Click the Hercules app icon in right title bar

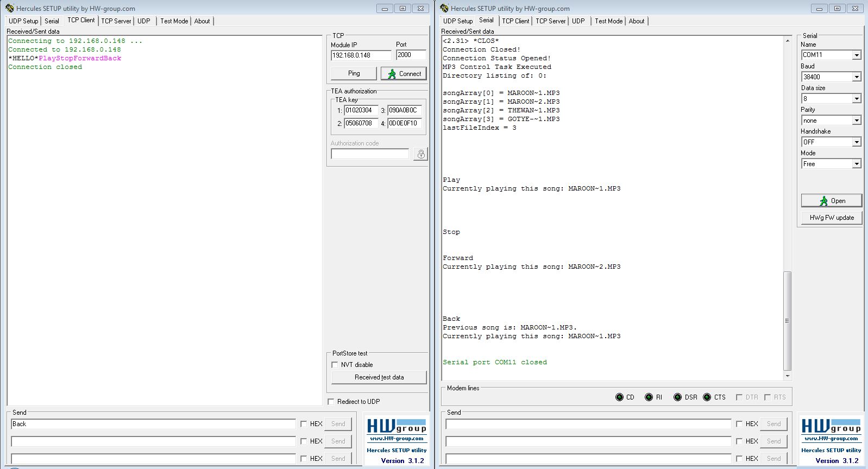444,8
